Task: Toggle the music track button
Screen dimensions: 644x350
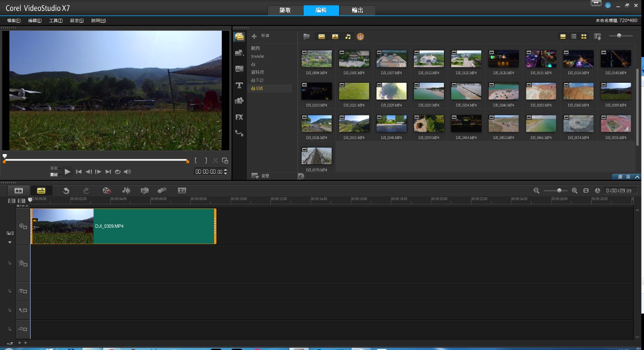Action: point(23,329)
